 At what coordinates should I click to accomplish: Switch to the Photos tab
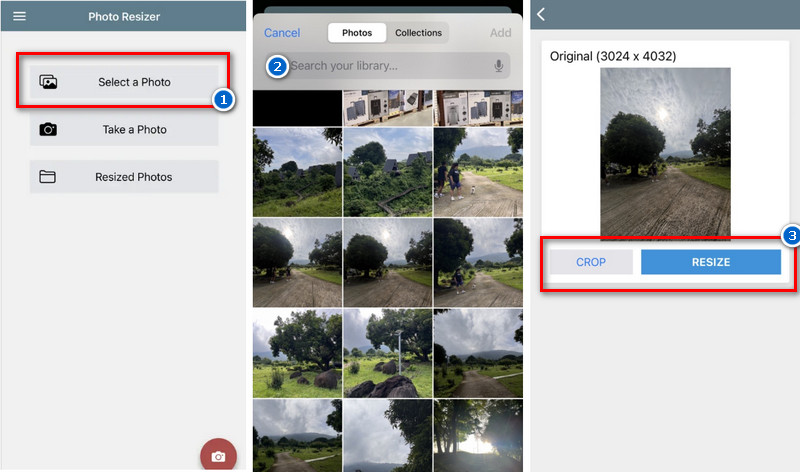(357, 33)
